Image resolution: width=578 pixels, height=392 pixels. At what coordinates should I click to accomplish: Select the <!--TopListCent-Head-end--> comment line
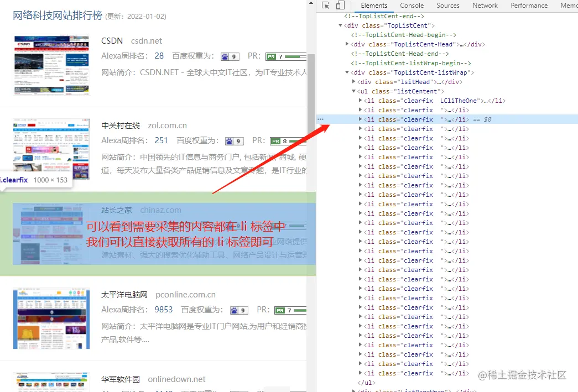coord(399,54)
